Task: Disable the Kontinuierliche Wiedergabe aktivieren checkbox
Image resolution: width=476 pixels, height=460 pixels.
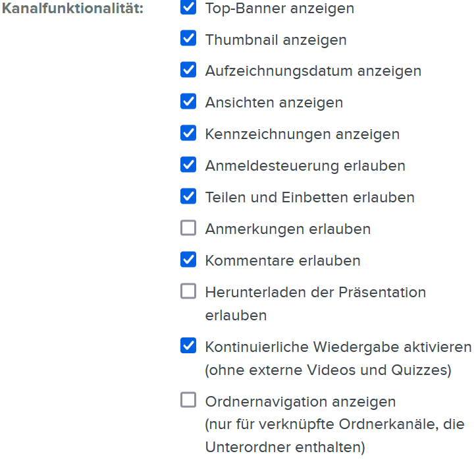Action: [x=188, y=346]
